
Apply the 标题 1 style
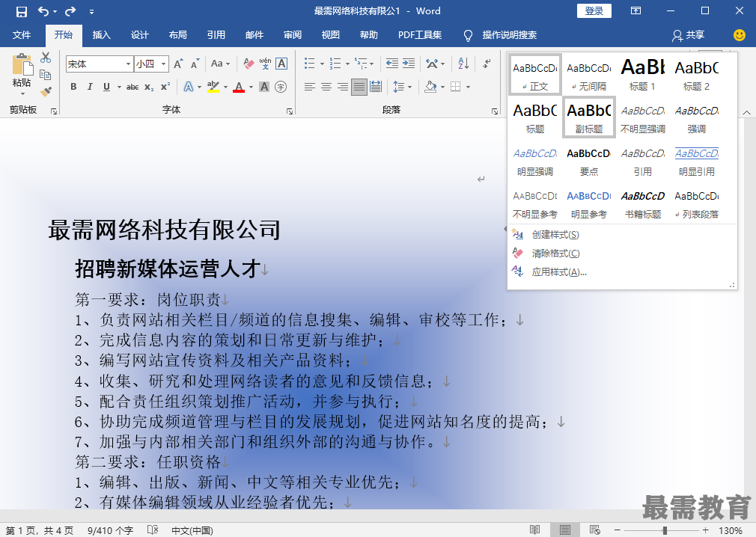click(x=643, y=74)
